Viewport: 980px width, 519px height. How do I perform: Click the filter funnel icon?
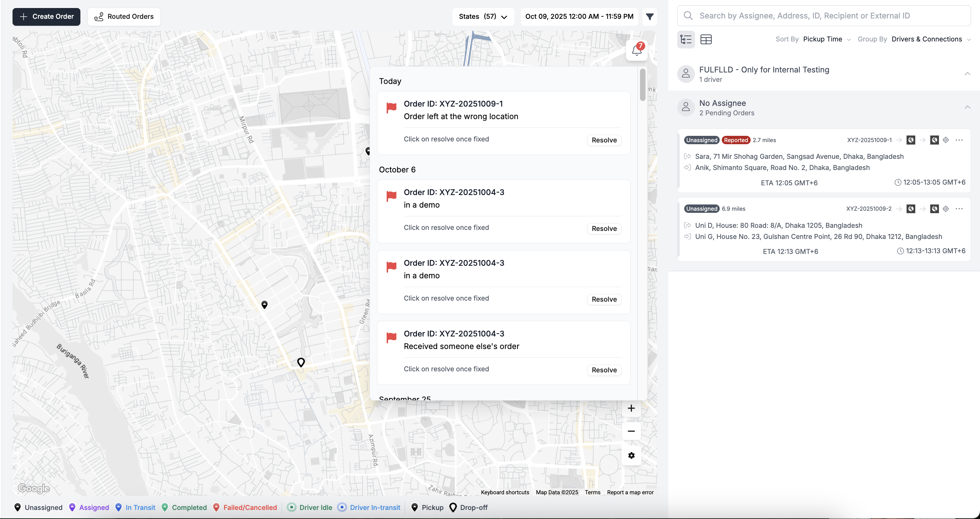click(x=650, y=17)
